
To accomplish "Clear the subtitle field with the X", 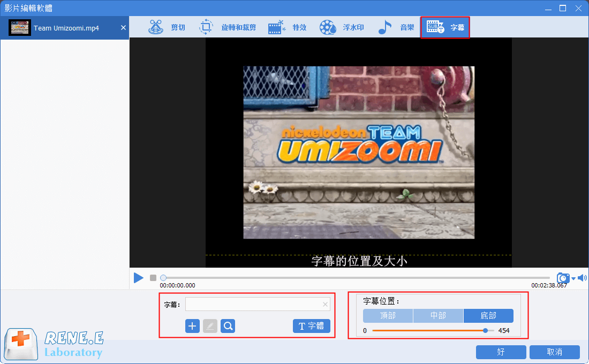I will point(326,304).
